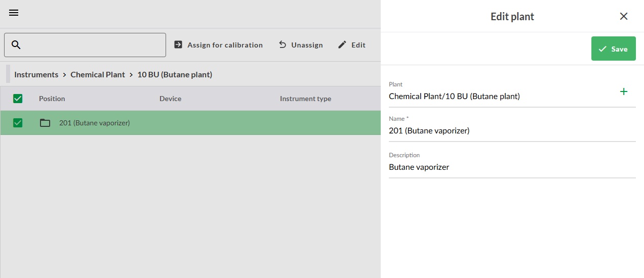Click the Description text field

[x=511, y=167]
